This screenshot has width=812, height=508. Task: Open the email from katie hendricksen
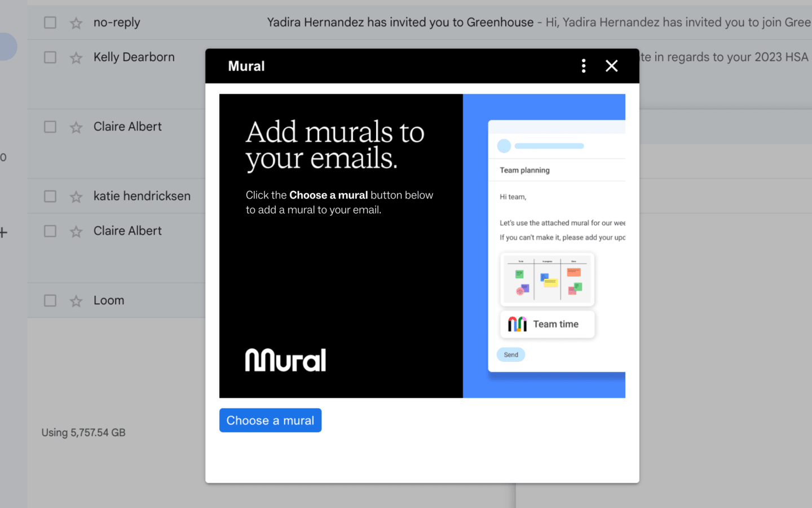pos(142,196)
